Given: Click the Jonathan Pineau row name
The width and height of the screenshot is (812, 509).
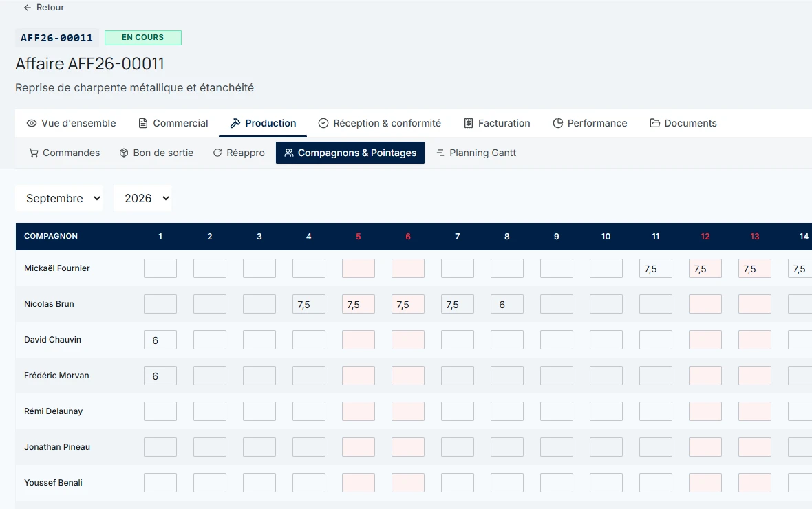Looking at the screenshot, I should pyautogui.click(x=57, y=447).
